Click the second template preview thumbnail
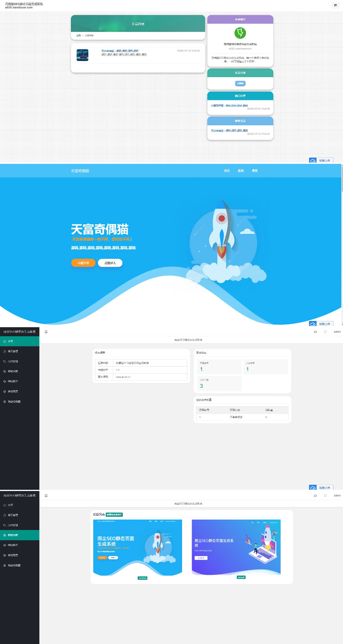The height and width of the screenshot is (644, 343). pos(236,547)
